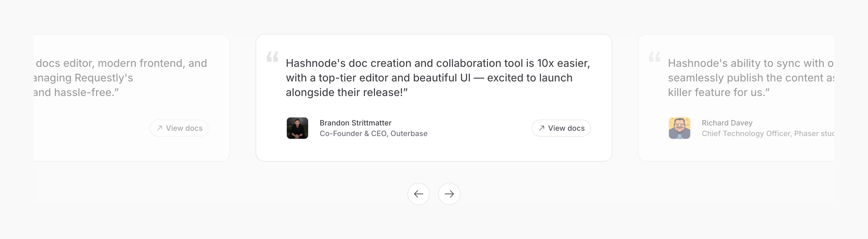Open View docs text on the faded Requestly card
868x239 pixels.
click(x=184, y=128)
